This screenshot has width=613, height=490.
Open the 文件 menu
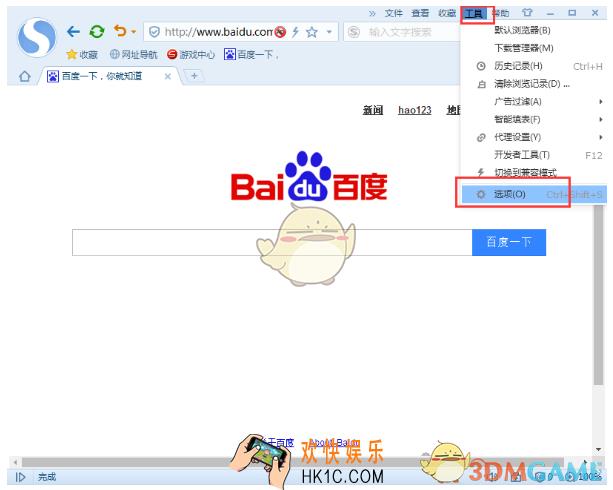pyautogui.click(x=394, y=13)
